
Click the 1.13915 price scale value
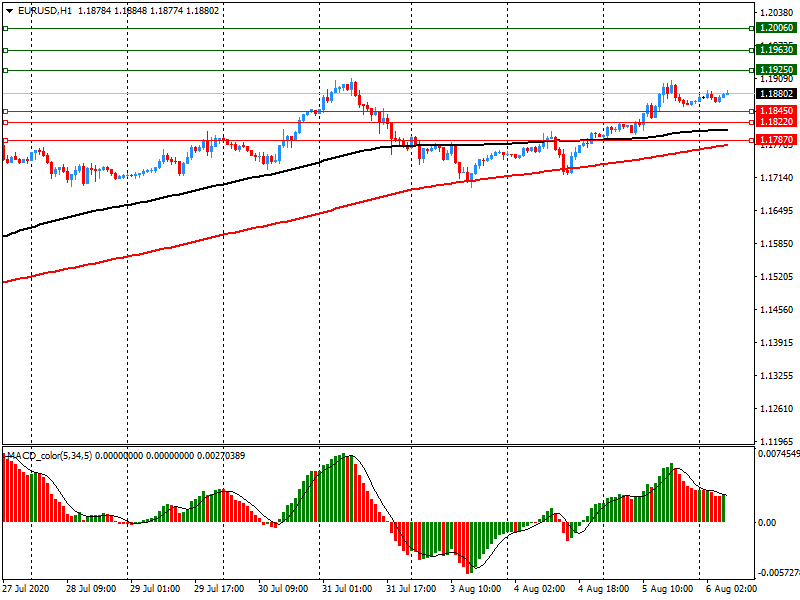coord(777,343)
